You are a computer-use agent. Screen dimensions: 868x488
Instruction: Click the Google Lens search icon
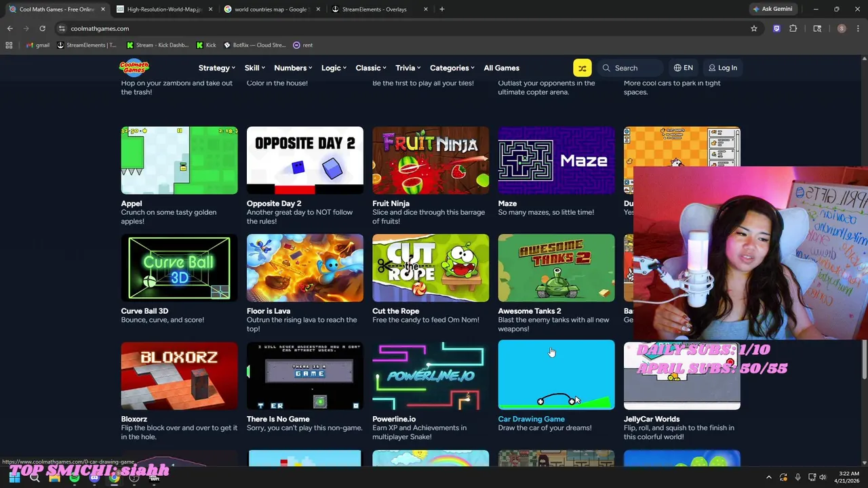tap(817, 28)
